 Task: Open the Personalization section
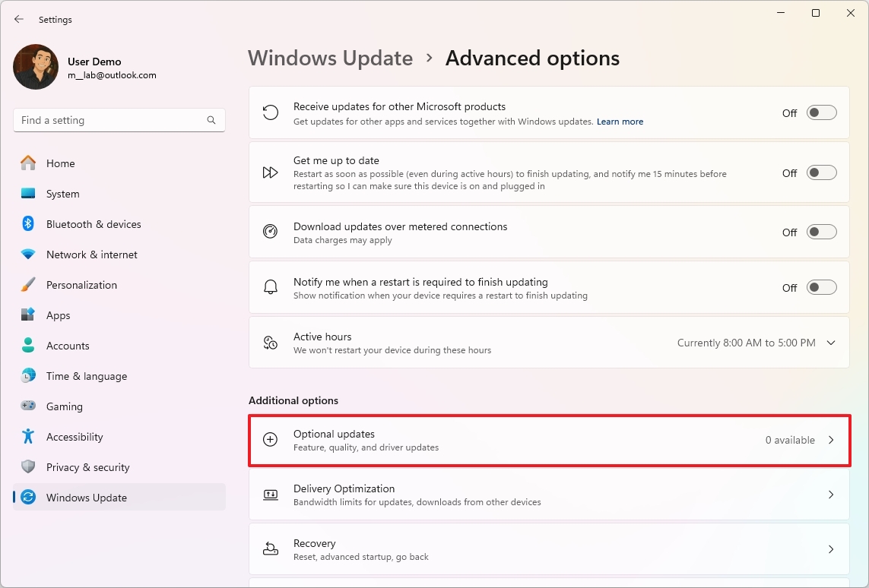coord(30,285)
